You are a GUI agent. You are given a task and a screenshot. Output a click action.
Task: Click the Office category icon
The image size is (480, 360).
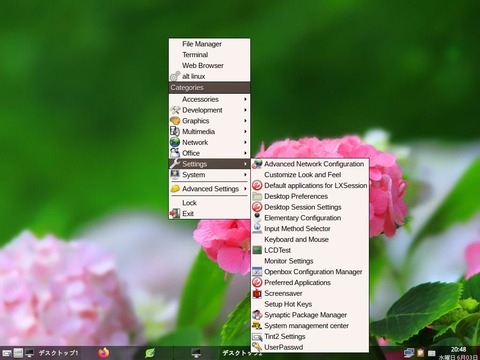(x=175, y=153)
